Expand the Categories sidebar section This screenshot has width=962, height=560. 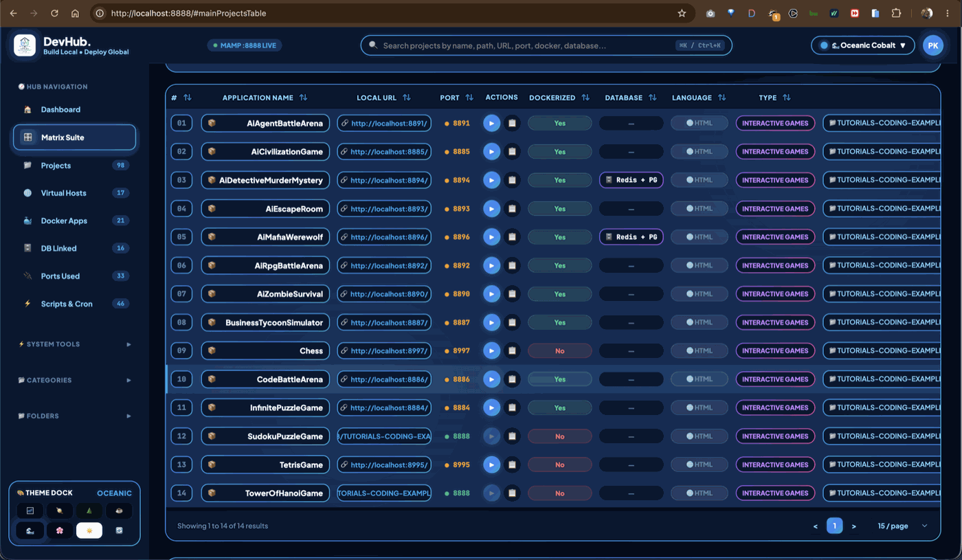pos(75,380)
